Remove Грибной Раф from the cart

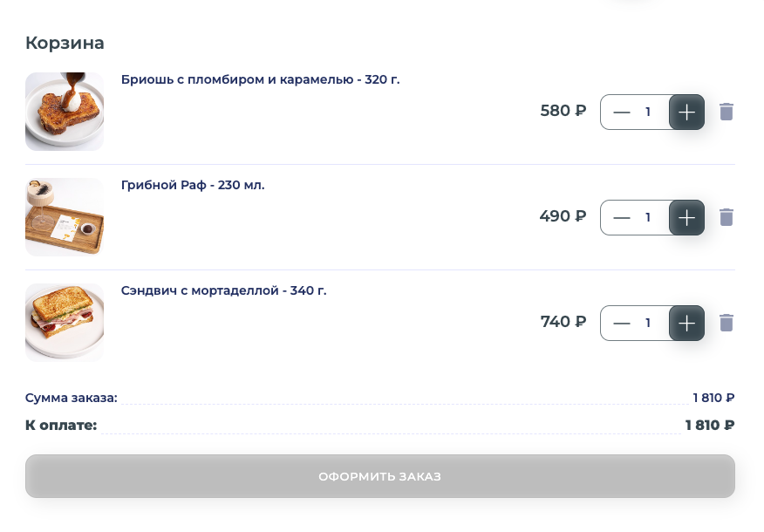pos(726,217)
